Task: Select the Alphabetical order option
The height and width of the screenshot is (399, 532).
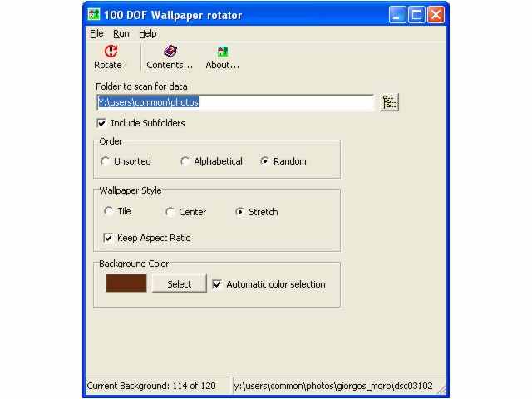Action: [x=185, y=161]
